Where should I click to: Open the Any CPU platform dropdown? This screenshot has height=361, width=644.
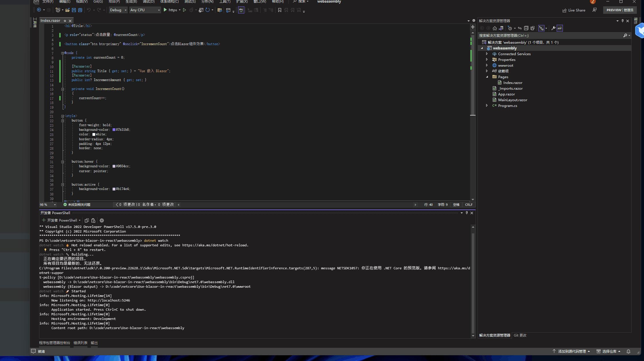pos(145,10)
